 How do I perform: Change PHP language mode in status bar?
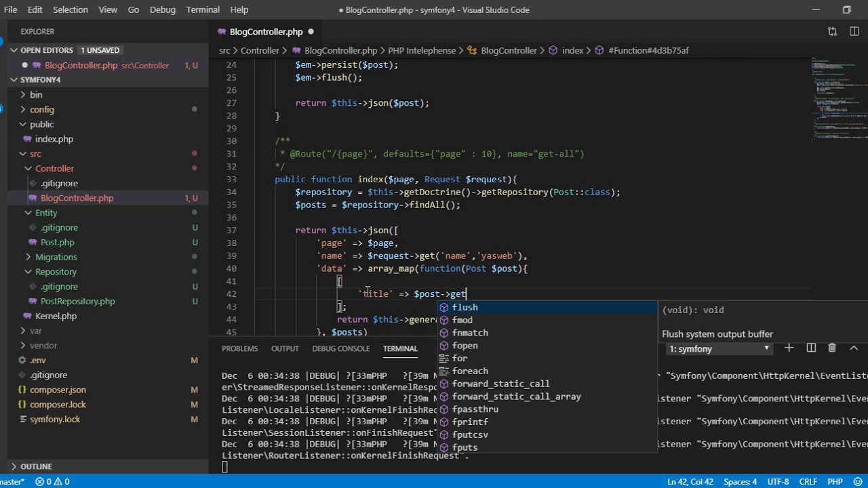coord(835,481)
